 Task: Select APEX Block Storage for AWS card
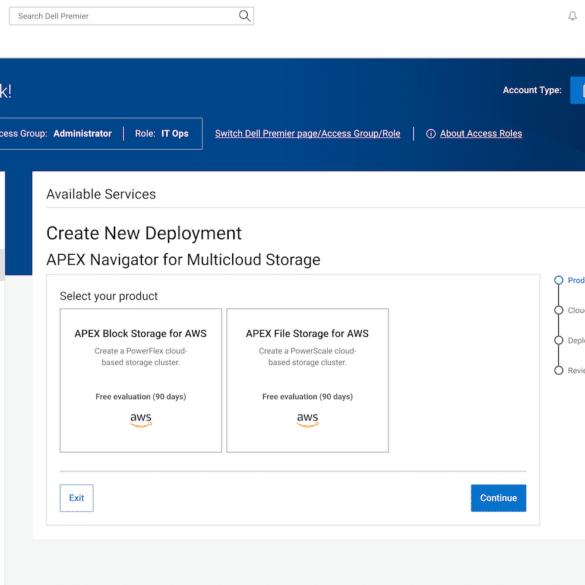[141, 380]
